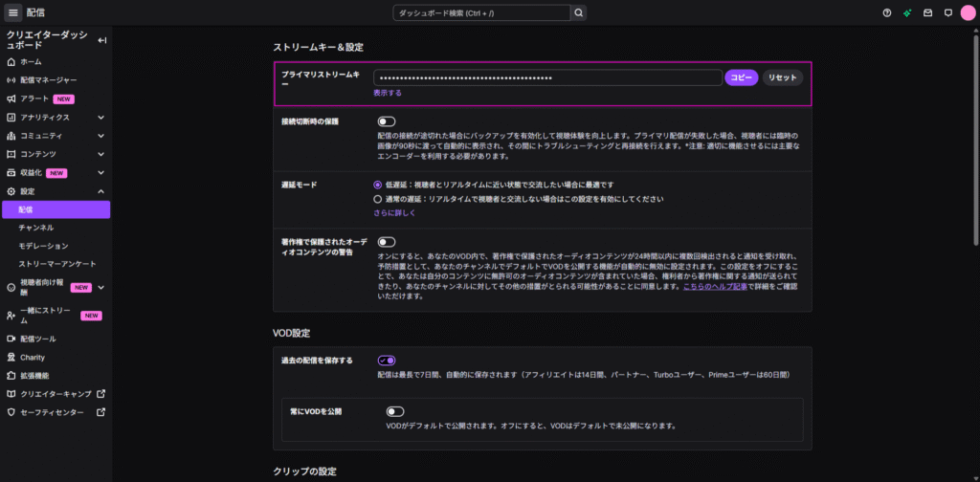Image resolution: width=980 pixels, height=482 pixels.
Task: Click the コンテンツ icon
Action: click(11, 154)
